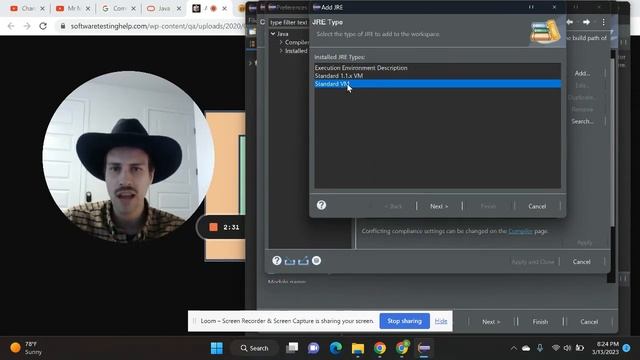Open the second Chrome icon with badge
Image resolution: width=640 pixels, height=360 pixels.
pyautogui.click(x=402, y=348)
